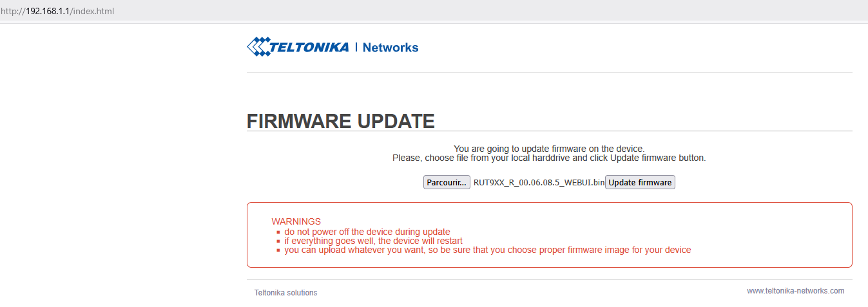Image resolution: width=868 pixels, height=307 pixels.
Task: Click the "Teltonika solutions" footer text
Action: point(285,293)
